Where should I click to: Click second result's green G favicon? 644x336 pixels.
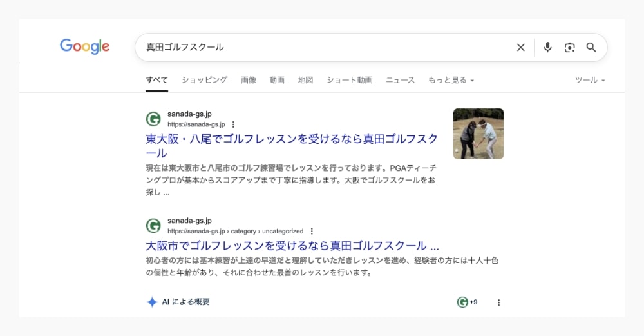coord(154,226)
